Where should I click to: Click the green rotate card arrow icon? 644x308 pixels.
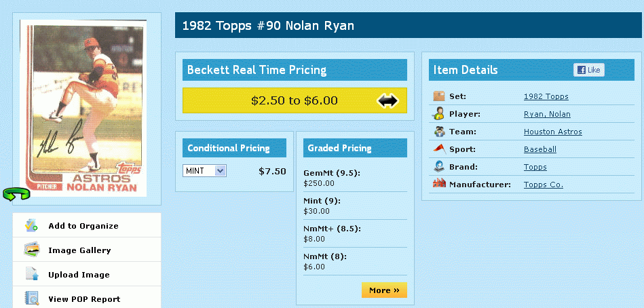point(17,195)
